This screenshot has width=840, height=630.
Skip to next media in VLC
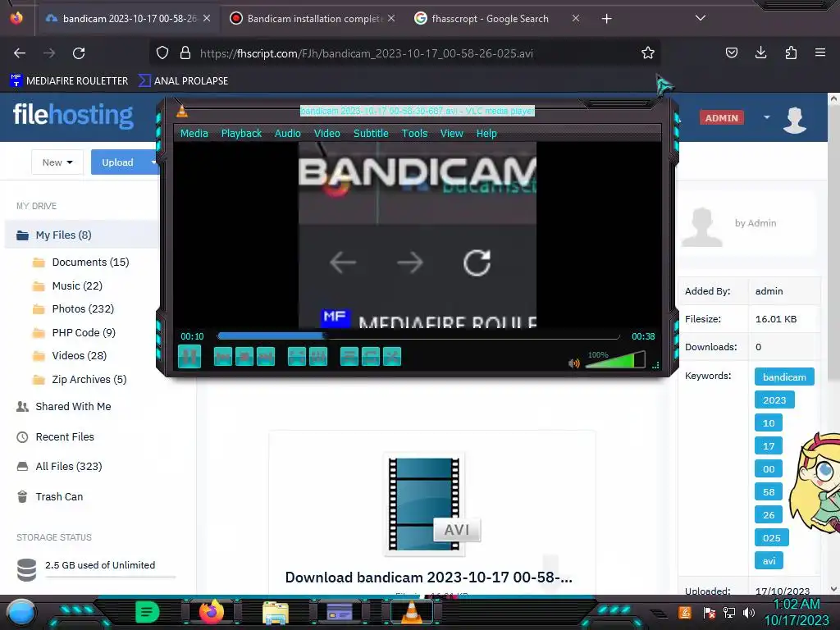coord(266,357)
